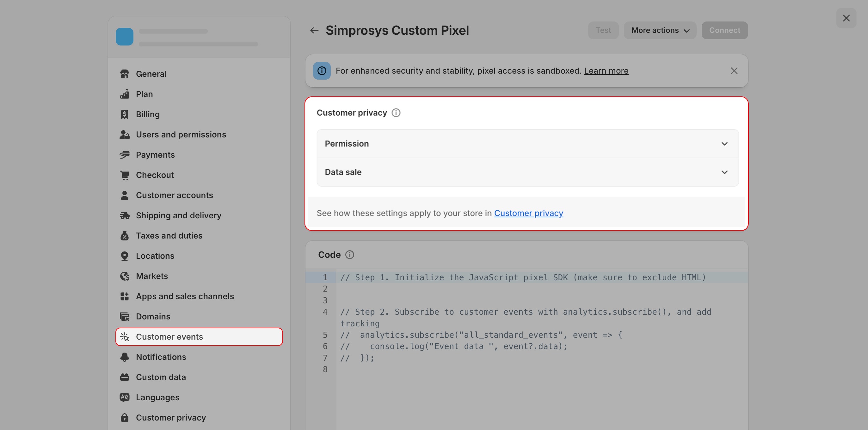868x430 pixels.
Task: Click the Languages translate icon
Action: 124,397
